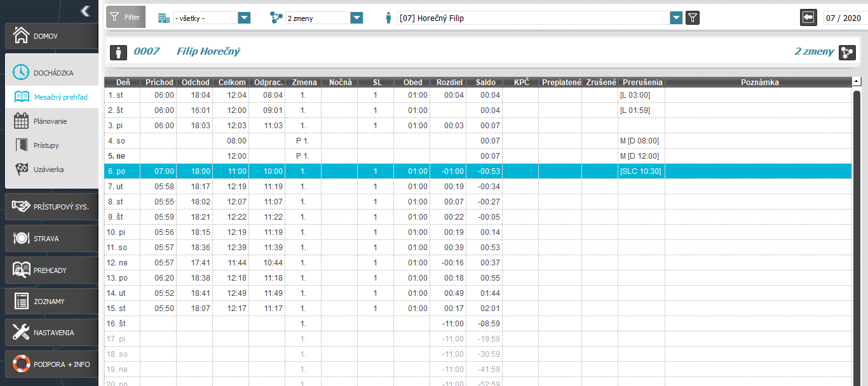The height and width of the screenshot is (386, 868).
Task: Click the calendar icon beside Plánovanie
Action: point(22,121)
